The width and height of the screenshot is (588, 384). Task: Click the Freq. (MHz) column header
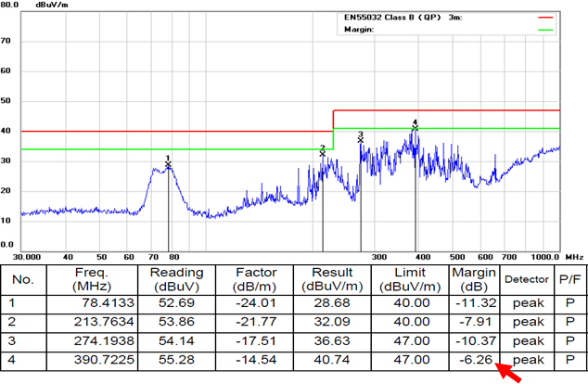coord(92,279)
